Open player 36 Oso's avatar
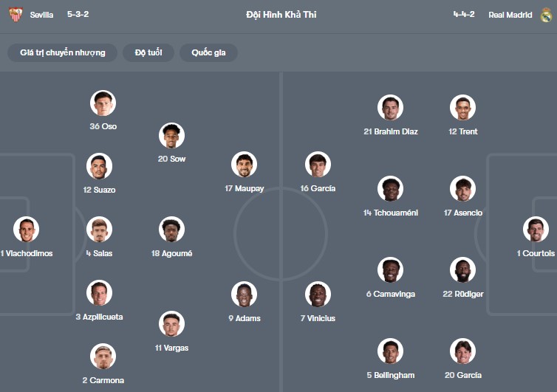 103,103
